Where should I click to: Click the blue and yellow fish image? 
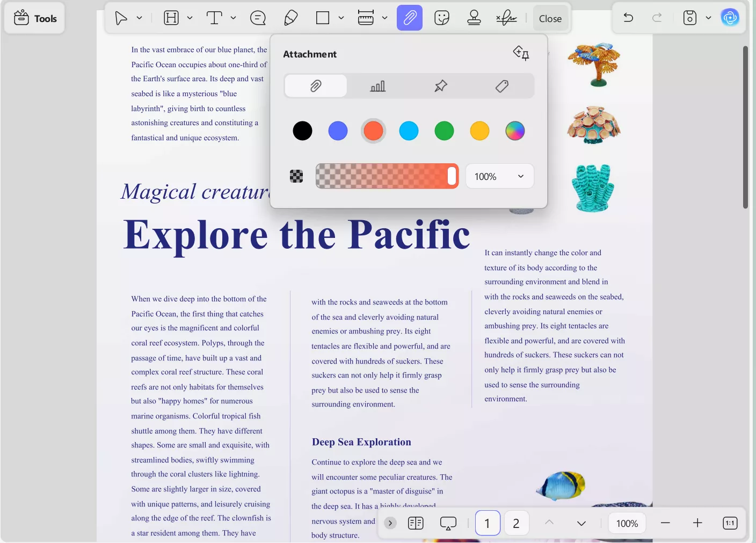point(561,485)
